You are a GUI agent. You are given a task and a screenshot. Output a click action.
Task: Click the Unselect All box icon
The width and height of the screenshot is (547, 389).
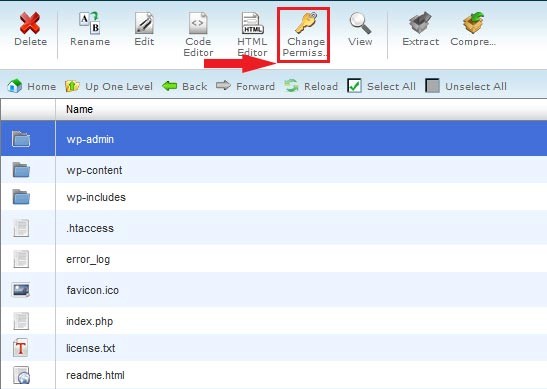coord(433,85)
